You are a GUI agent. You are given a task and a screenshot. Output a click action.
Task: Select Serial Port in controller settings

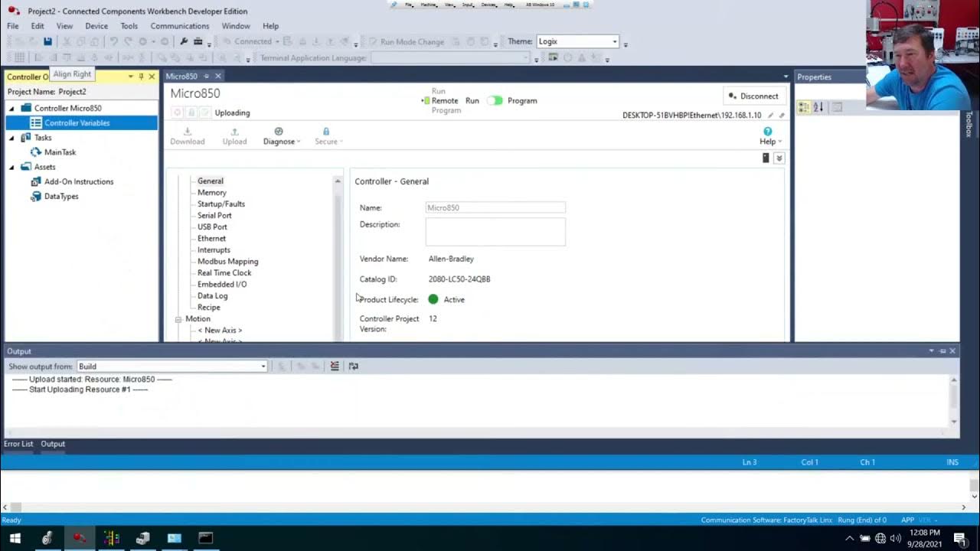[214, 216]
